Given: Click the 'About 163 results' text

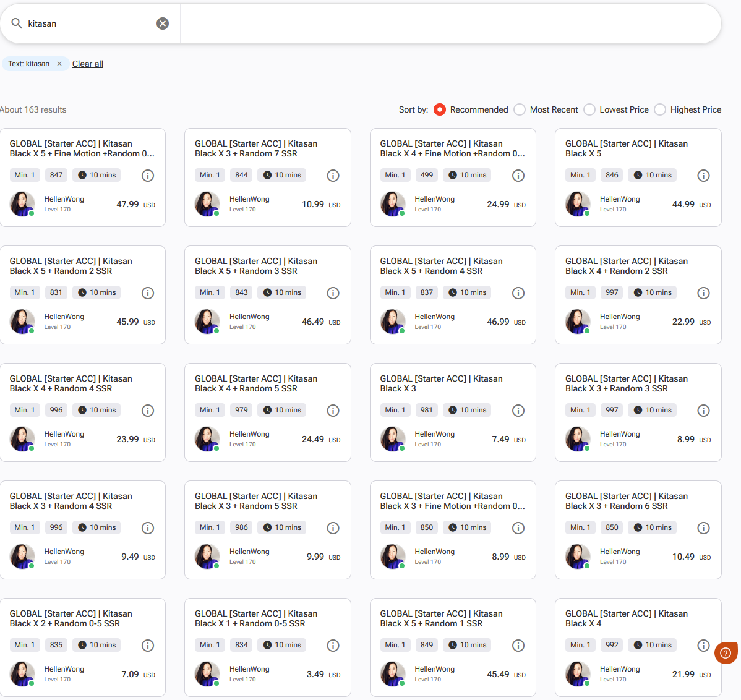Looking at the screenshot, I should tap(33, 109).
